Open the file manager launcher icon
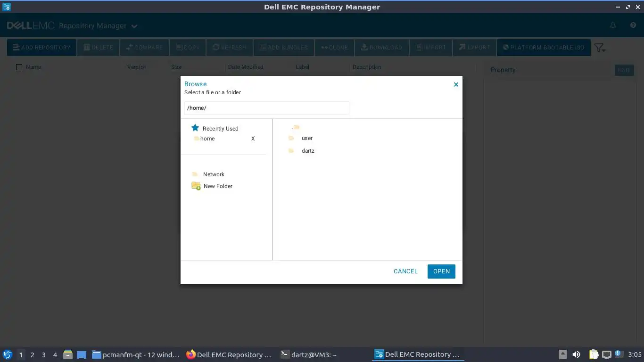Viewport: 644px width, 362px height. [x=68, y=354]
